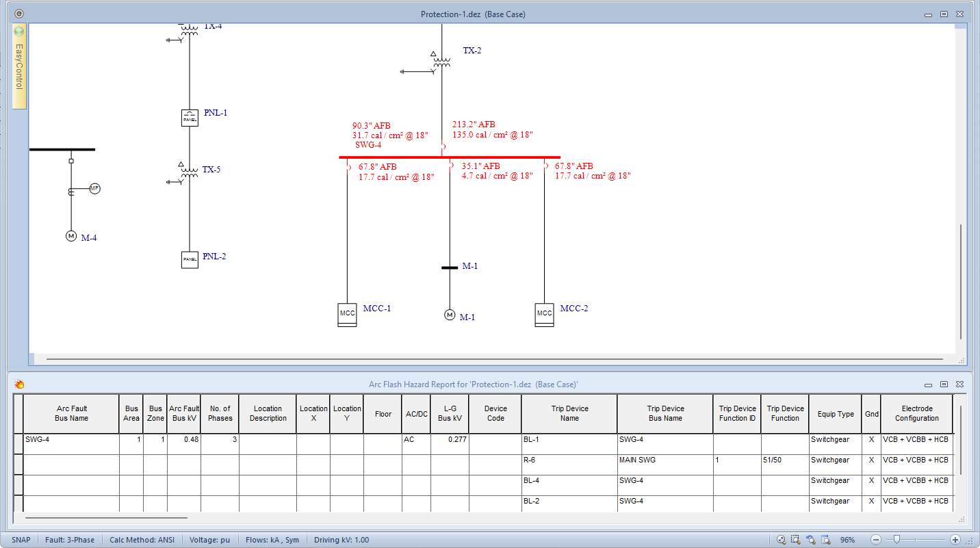Click Voltage: pu status entry
The height and width of the screenshot is (548, 980).
209,540
